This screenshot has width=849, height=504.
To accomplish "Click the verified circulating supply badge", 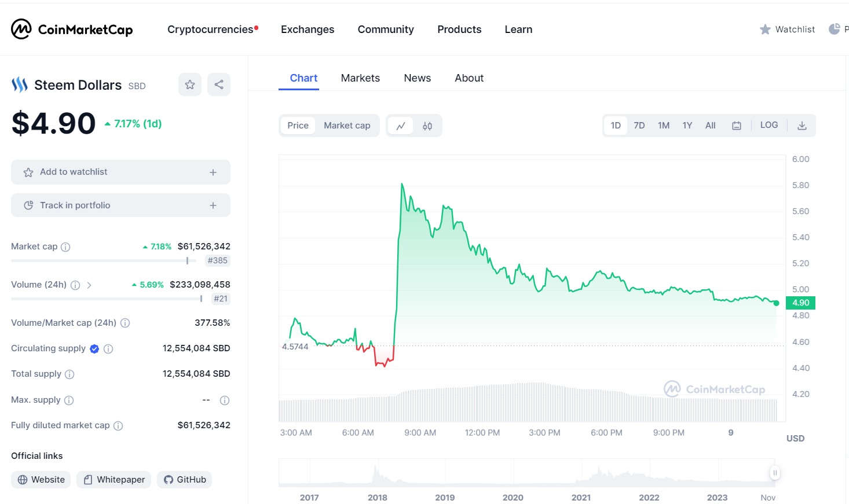I will (x=94, y=349).
